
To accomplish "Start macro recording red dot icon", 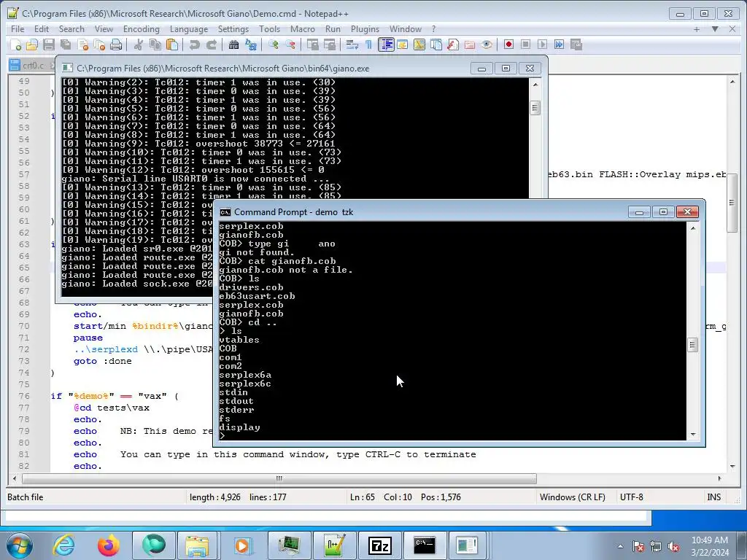I will point(508,44).
